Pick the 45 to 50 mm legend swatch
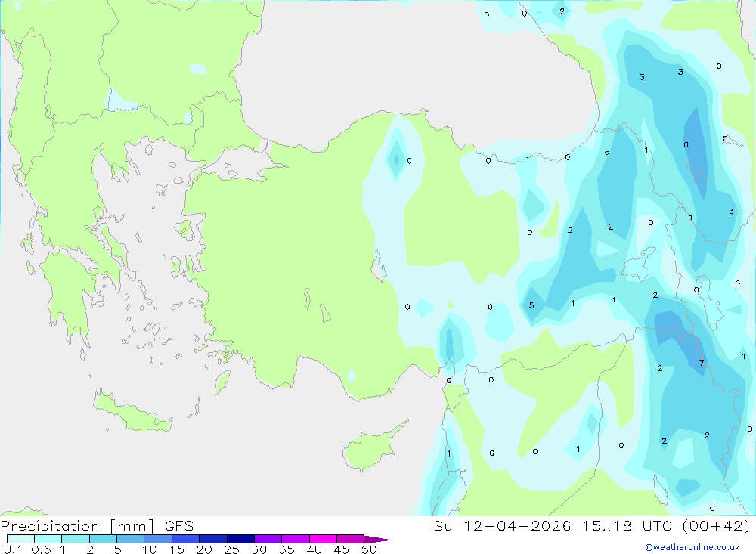 (351, 539)
